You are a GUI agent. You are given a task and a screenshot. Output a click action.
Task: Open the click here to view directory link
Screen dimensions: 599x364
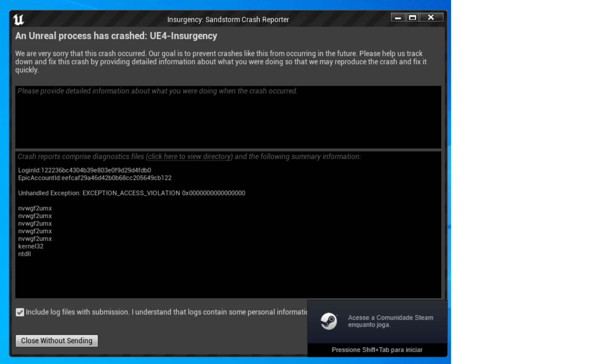(x=190, y=157)
